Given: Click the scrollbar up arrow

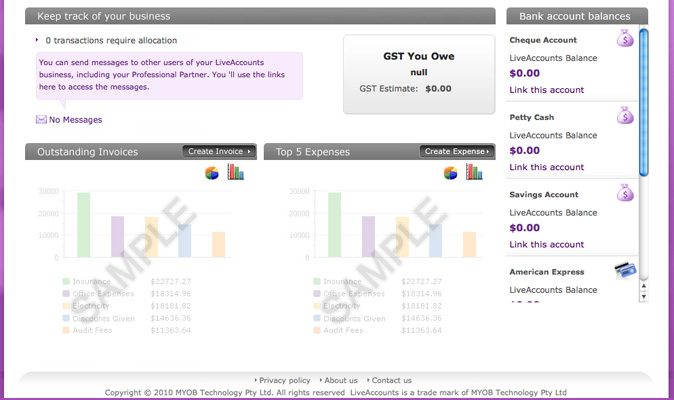Looking at the screenshot, I should click(643, 286).
